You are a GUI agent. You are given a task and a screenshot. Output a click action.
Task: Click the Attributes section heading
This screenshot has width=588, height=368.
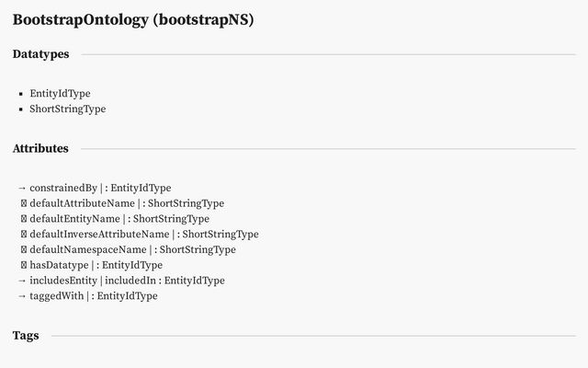click(x=40, y=148)
